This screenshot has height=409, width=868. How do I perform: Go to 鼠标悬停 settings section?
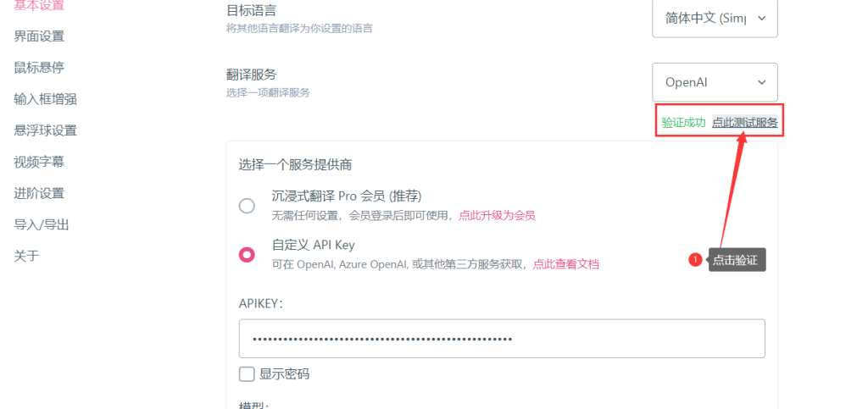[x=39, y=68]
